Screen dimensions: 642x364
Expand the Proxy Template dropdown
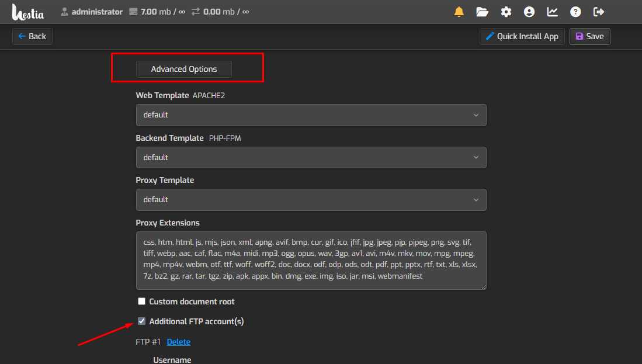(311, 199)
